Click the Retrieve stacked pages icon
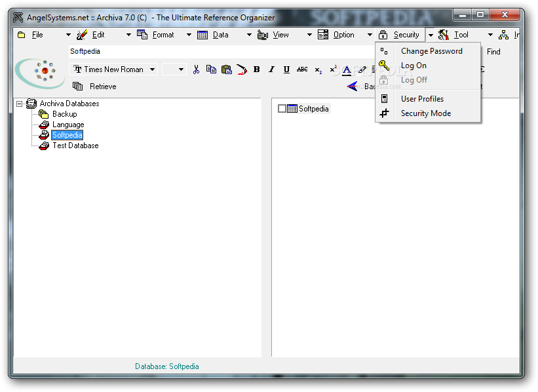 (77, 86)
